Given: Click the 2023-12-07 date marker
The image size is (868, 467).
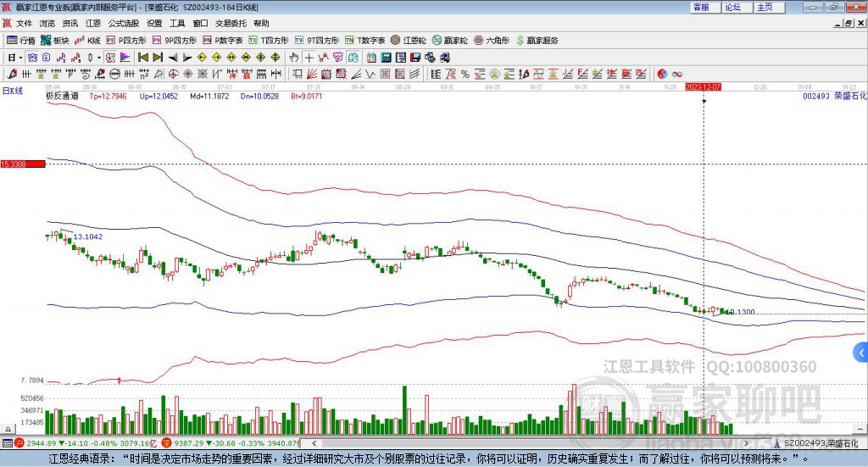Looking at the screenshot, I should [704, 86].
